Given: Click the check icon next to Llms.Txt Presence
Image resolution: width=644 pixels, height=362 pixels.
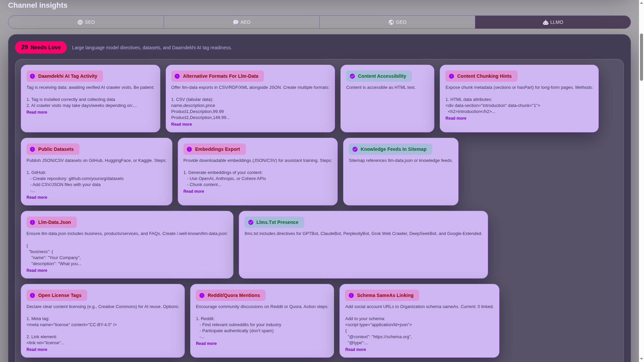Looking at the screenshot, I should pyautogui.click(x=251, y=223).
